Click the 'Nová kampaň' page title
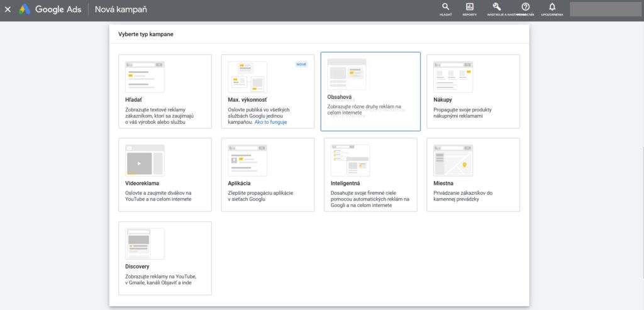The width and height of the screenshot is (644, 310). (121, 9)
